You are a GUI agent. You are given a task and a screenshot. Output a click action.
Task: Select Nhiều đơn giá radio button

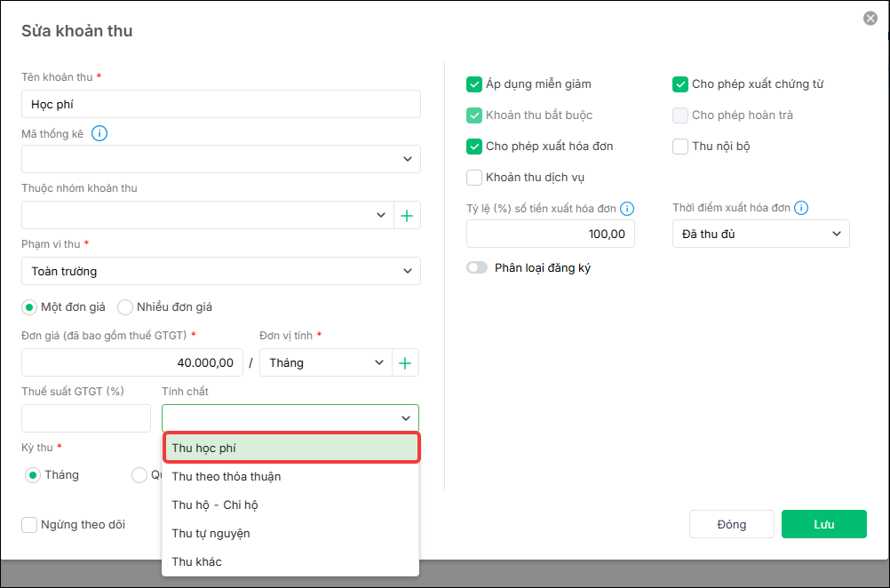point(125,307)
